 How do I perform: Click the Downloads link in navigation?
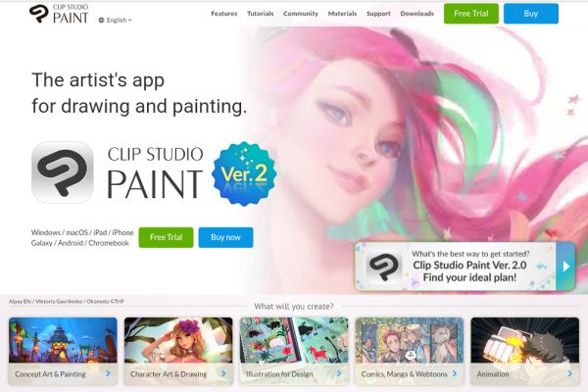417,14
